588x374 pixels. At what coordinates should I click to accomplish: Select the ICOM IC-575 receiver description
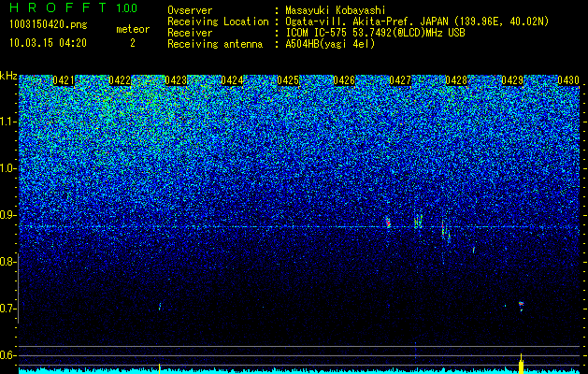click(x=375, y=33)
